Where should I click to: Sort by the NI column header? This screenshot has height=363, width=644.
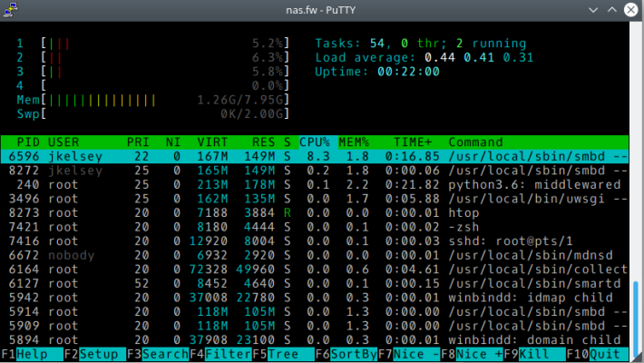(173, 142)
